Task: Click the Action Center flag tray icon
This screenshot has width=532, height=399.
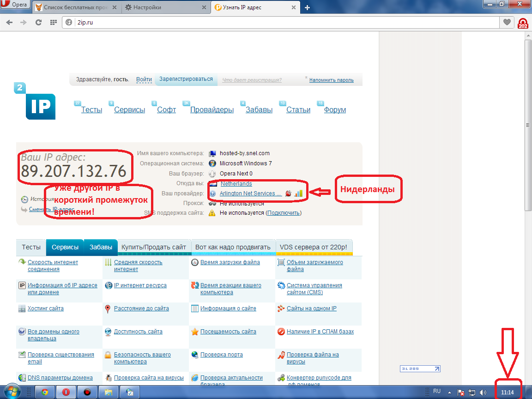Action: (461, 393)
